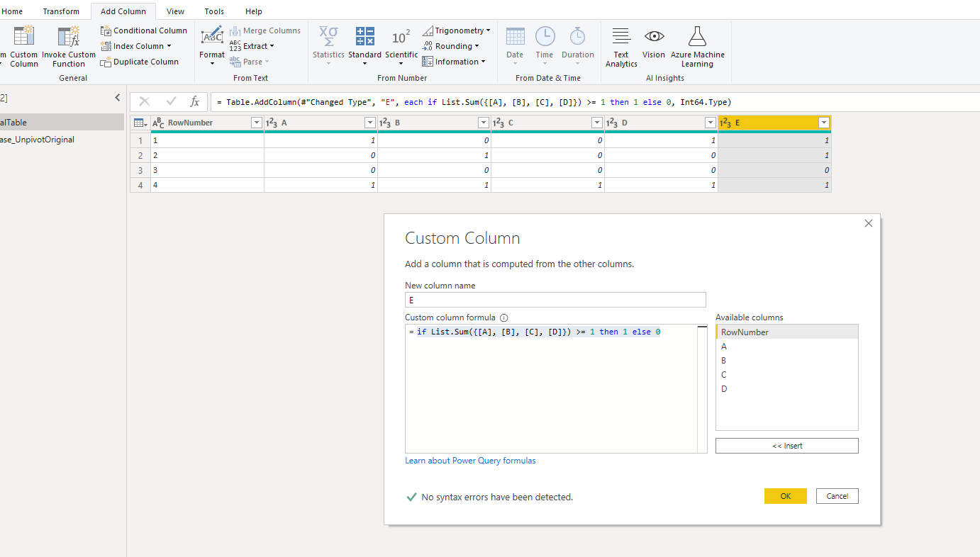
Task: Click Cancel in Custom Column dialog
Action: click(x=837, y=496)
